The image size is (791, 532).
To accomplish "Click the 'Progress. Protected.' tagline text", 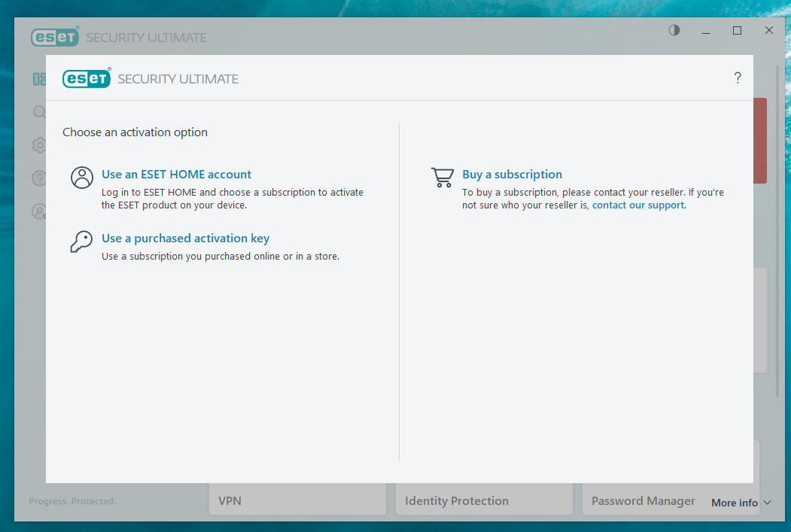I will coord(73,501).
